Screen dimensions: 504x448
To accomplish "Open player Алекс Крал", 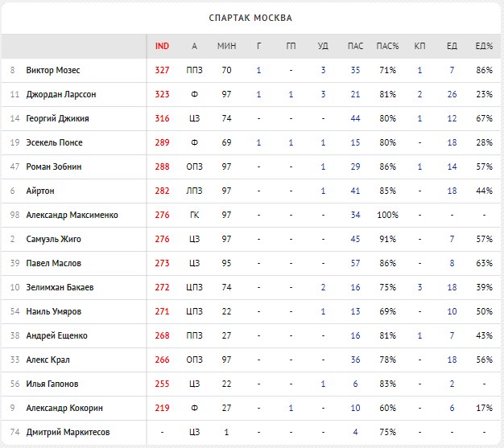I will [x=48, y=360].
